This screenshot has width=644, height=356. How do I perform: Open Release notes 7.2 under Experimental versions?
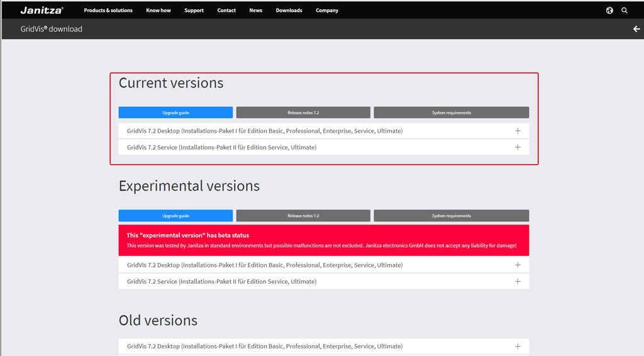click(303, 216)
